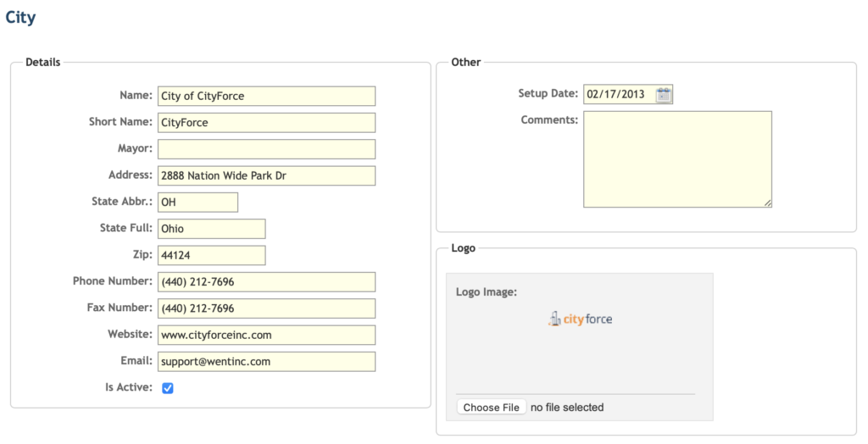Grab the Comments box resize handle
Viewport: 868px width, 444px height.
[x=768, y=203]
